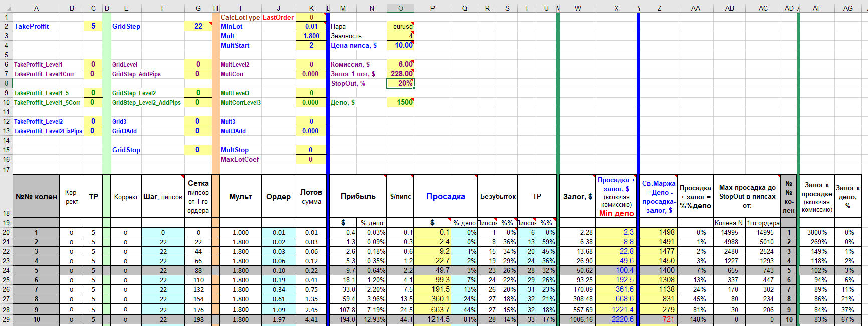The height and width of the screenshot is (326, 868).
Task: Select the 1го ордера subheader
Action: [763, 223]
